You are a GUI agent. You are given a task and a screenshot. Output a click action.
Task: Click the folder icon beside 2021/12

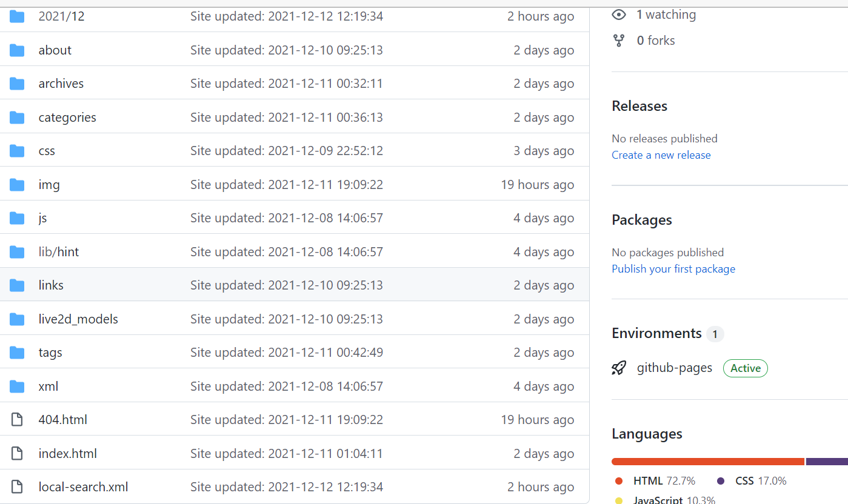point(17,16)
